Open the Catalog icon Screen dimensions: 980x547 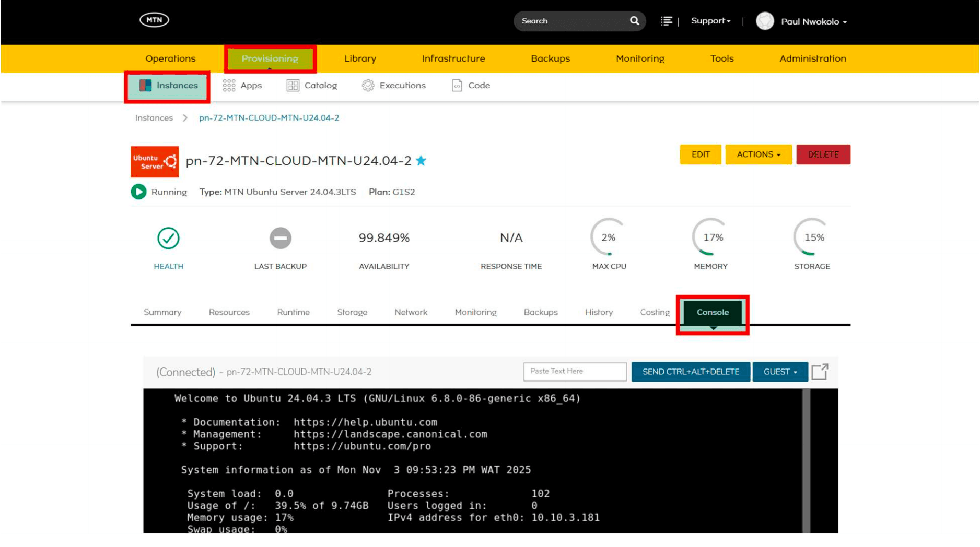click(x=293, y=86)
